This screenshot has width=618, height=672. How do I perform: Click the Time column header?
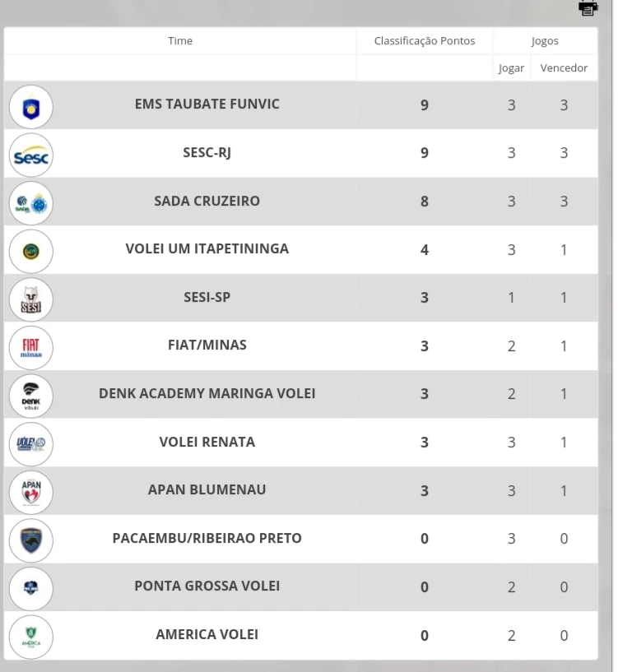(180, 40)
